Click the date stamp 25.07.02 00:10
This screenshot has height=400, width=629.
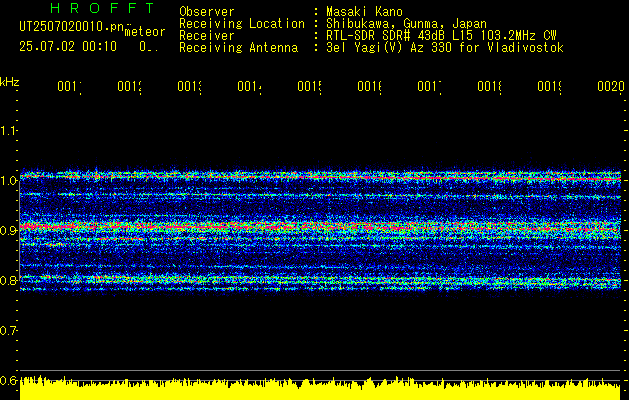[68, 47]
